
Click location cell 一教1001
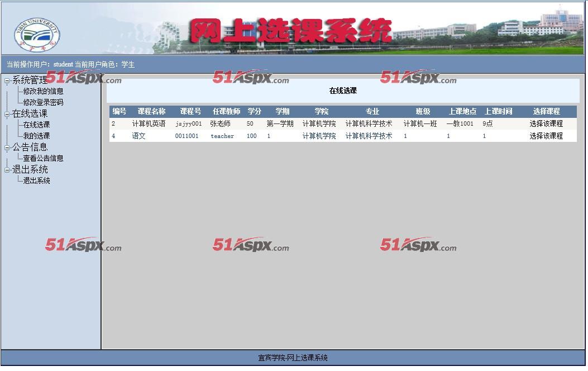tap(460, 123)
